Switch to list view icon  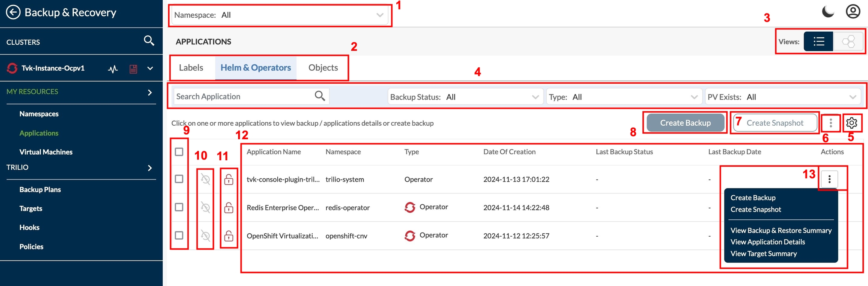(x=818, y=41)
